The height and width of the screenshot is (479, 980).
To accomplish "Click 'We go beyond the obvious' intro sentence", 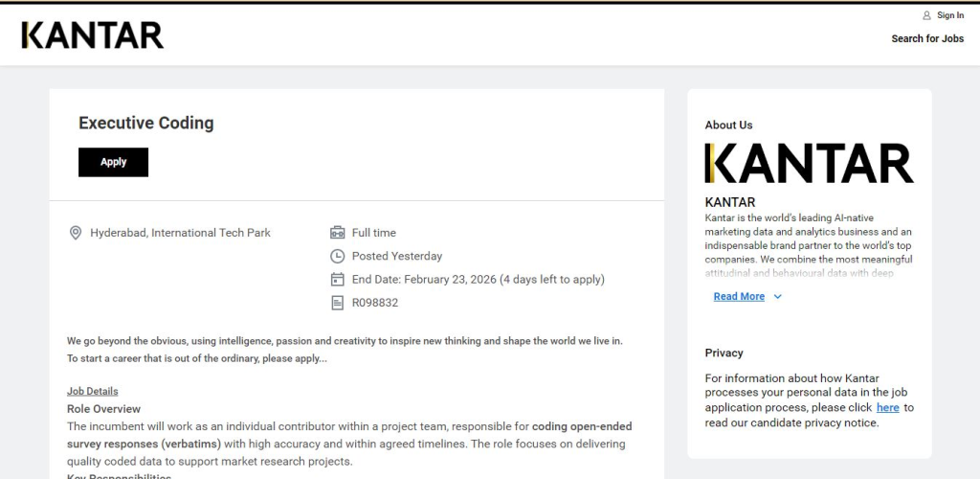I will pyautogui.click(x=345, y=341).
